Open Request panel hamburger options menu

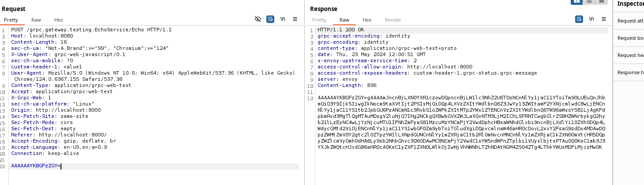295,19
